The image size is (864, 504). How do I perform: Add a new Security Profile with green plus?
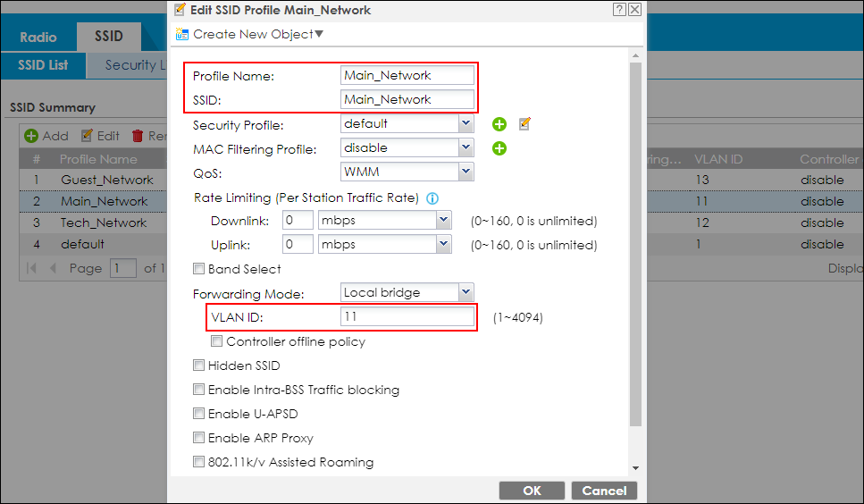tap(499, 124)
